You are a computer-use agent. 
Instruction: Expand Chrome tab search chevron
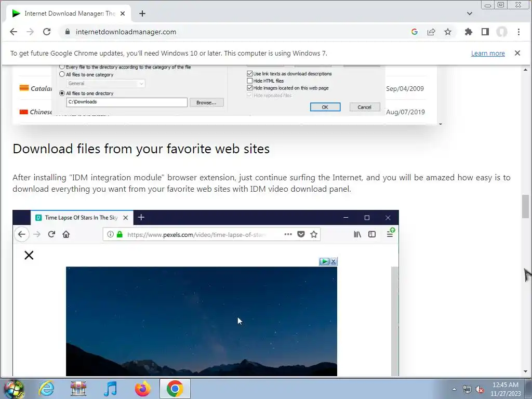point(470,14)
